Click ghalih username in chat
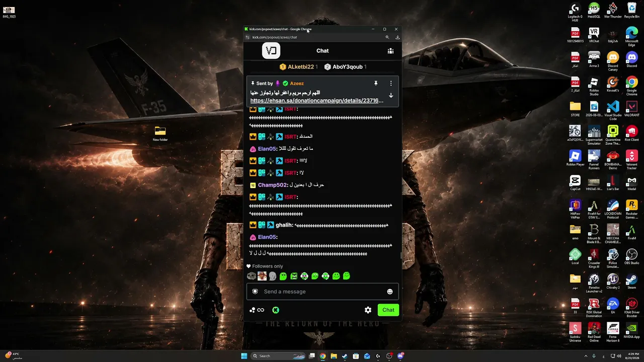This screenshot has width=644, height=362. [x=284, y=225]
